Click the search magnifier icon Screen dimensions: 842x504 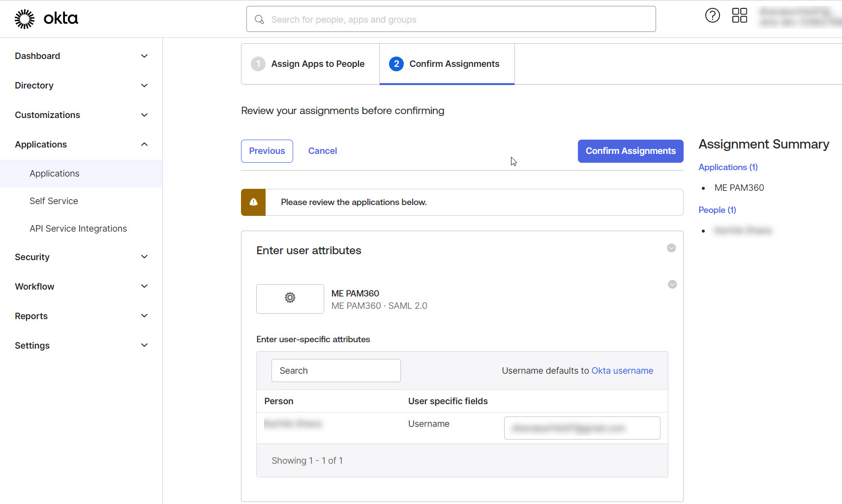259,20
